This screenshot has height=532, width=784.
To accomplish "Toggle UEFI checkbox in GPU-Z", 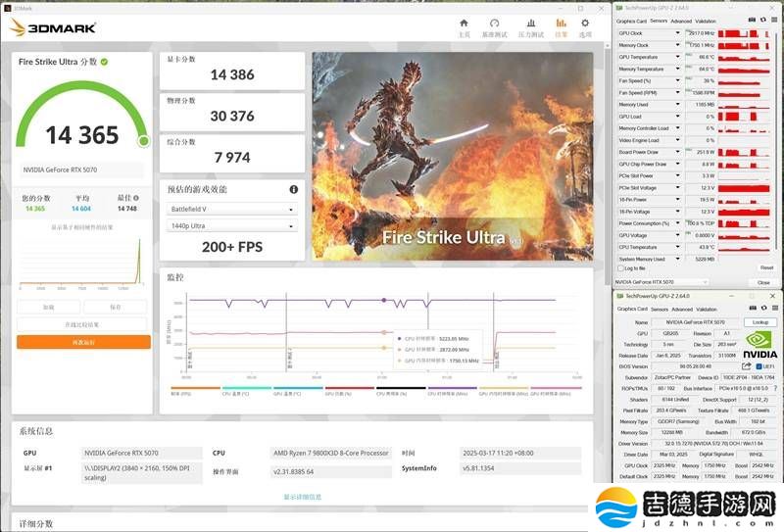I will 759,366.
